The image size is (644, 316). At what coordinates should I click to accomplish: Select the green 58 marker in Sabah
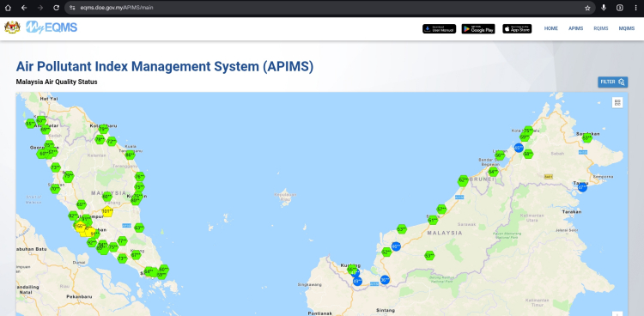pos(528,154)
